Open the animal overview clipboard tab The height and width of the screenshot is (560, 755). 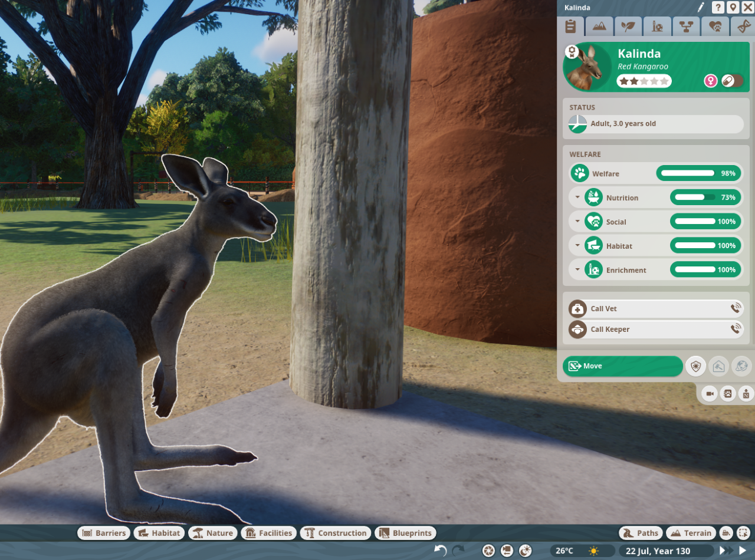coord(570,27)
